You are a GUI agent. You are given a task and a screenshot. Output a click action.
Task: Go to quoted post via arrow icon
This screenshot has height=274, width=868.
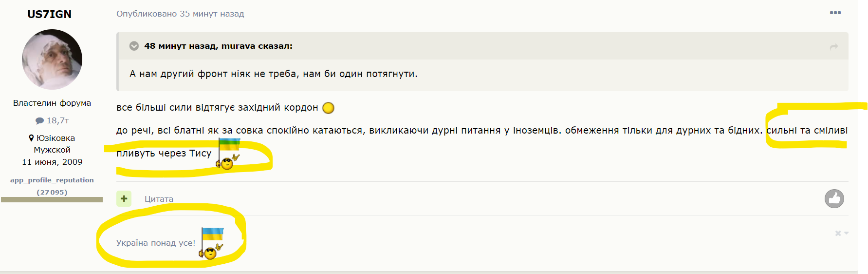(x=834, y=47)
